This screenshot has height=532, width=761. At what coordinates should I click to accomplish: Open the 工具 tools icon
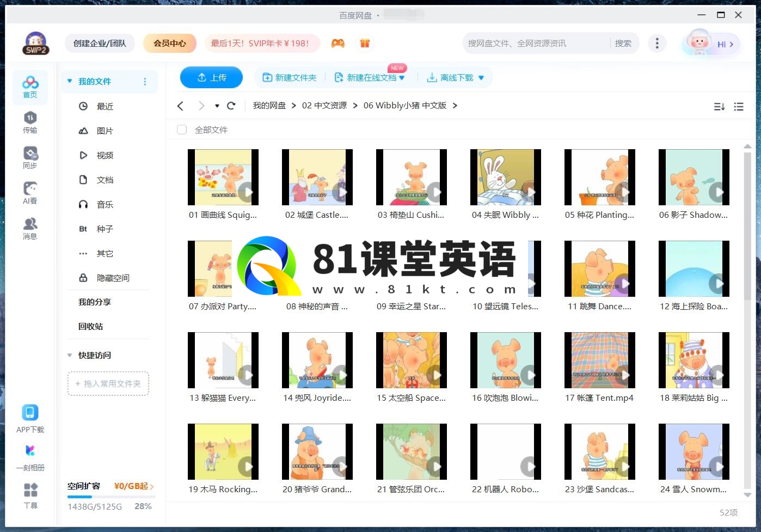[x=30, y=496]
